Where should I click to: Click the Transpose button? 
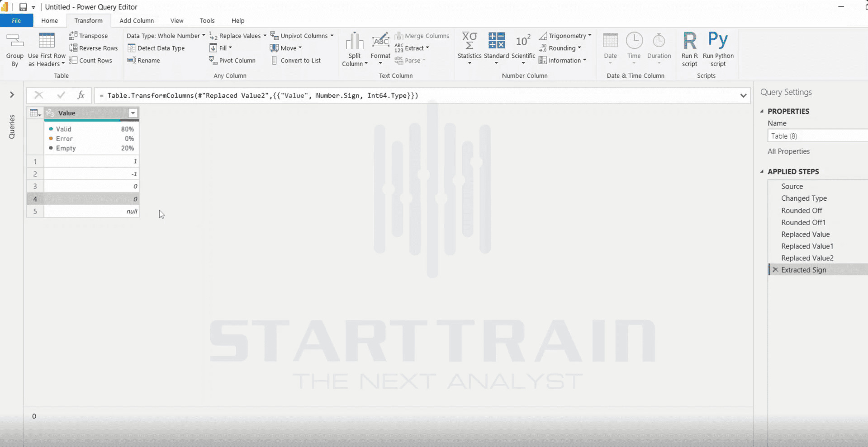click(x=89, y=36)
